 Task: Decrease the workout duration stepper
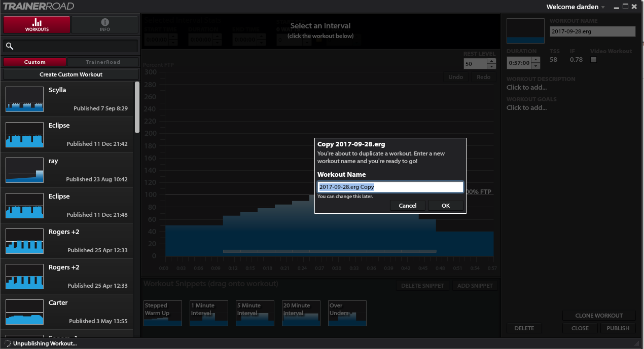(x=536, y=66)
